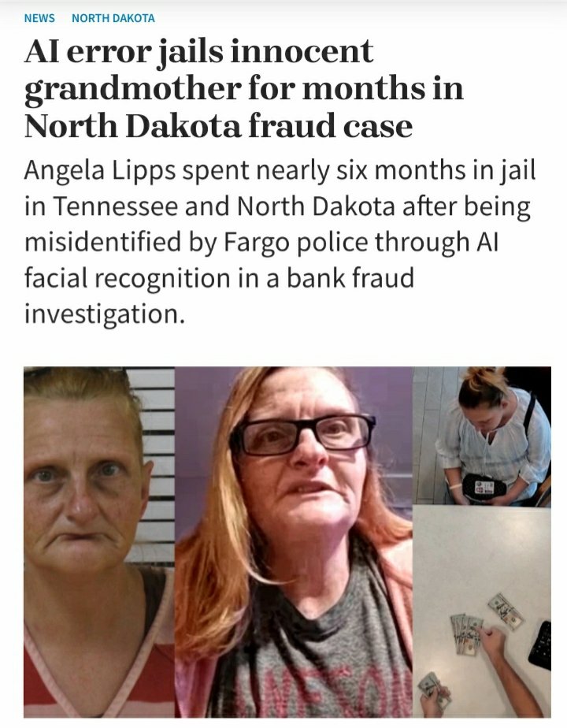Select the name "Angela Lipps" in summary
Image resolution: width=567 pixels, height=728 pixels.
coord(100,171)
